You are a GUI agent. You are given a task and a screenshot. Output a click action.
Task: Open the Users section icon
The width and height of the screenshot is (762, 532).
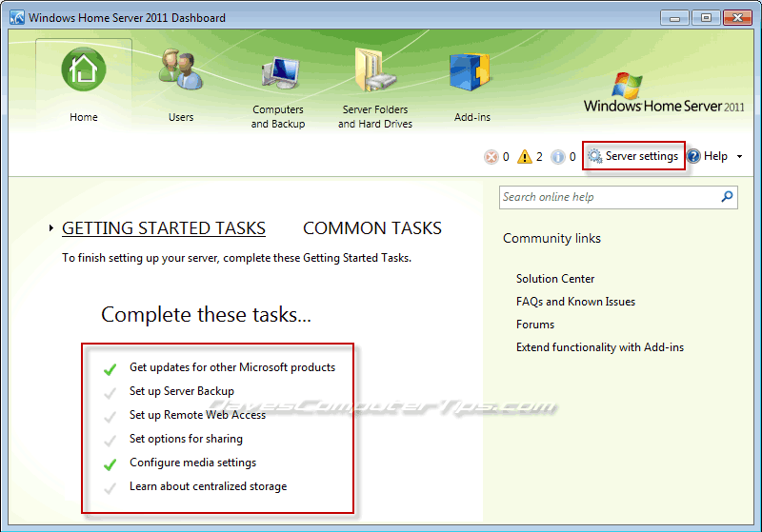tap(180, 69)
